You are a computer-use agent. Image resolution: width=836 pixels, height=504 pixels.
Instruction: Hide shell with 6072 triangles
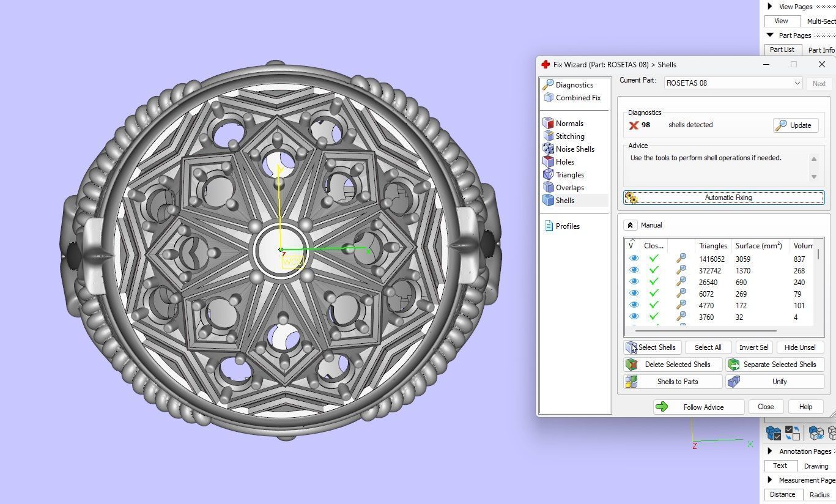point(634,294)
